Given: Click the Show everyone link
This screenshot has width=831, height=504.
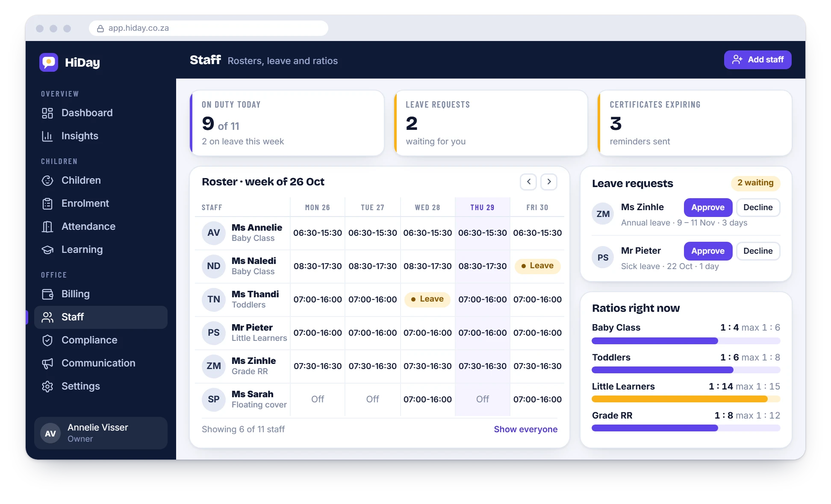Looking at the screenshot, I should pyautogui.click(x=525, y=429).
